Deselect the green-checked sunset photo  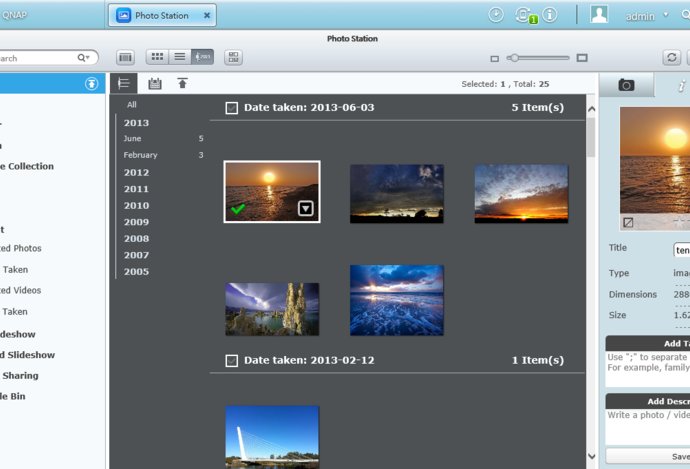(x=237, y=208)
